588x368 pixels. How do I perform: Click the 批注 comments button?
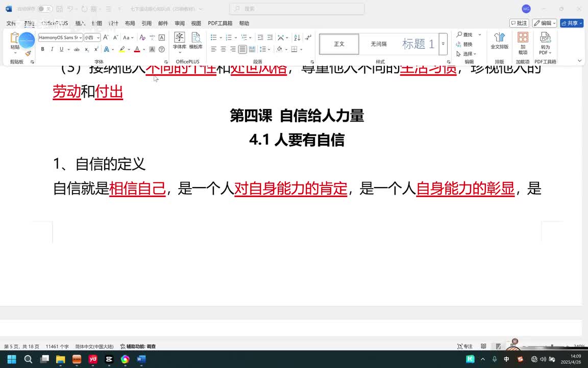pos(519,24)
